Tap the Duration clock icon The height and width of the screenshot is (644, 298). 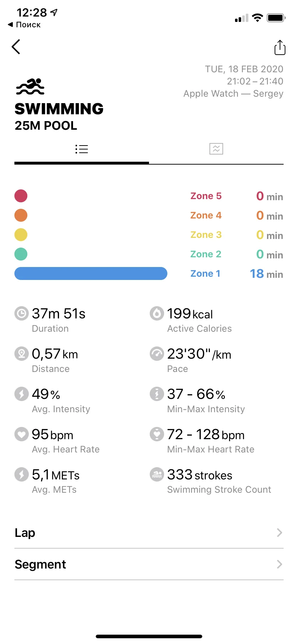22,313
